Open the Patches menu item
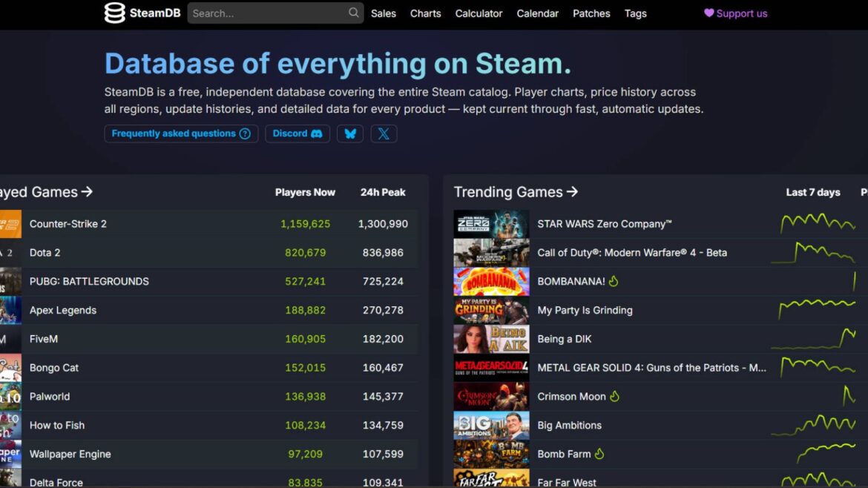Screen dimensions: 868x488 pyautogui.click(x=591, y=13)
